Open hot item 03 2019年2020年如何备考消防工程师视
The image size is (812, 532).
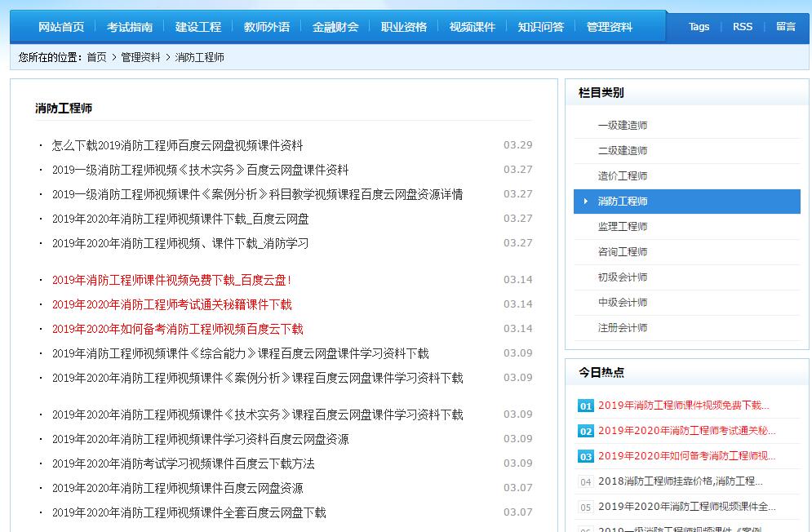pyautogui.click(x=686, y=456)
